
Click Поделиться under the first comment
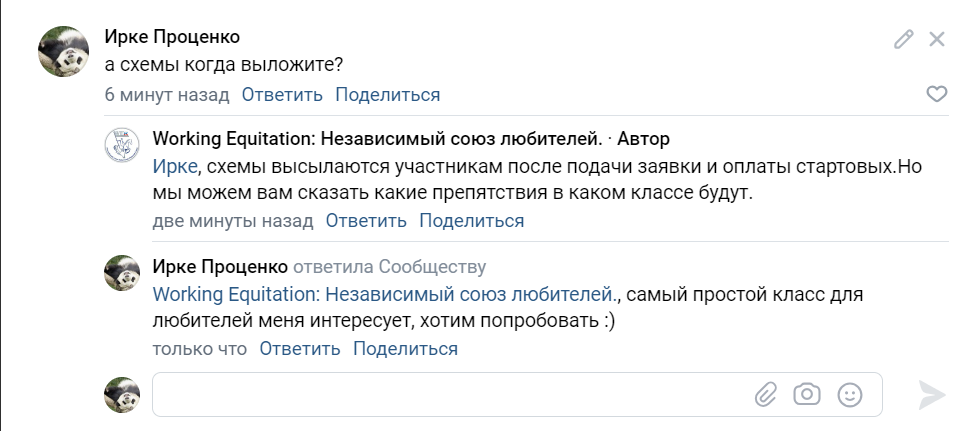(387, 95)
